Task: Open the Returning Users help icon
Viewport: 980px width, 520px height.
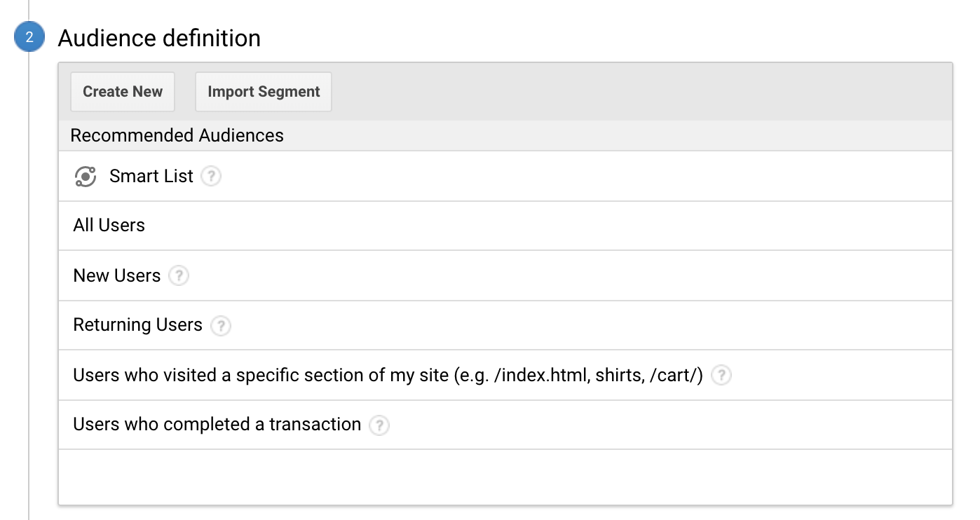Action: tap(221, 326)
